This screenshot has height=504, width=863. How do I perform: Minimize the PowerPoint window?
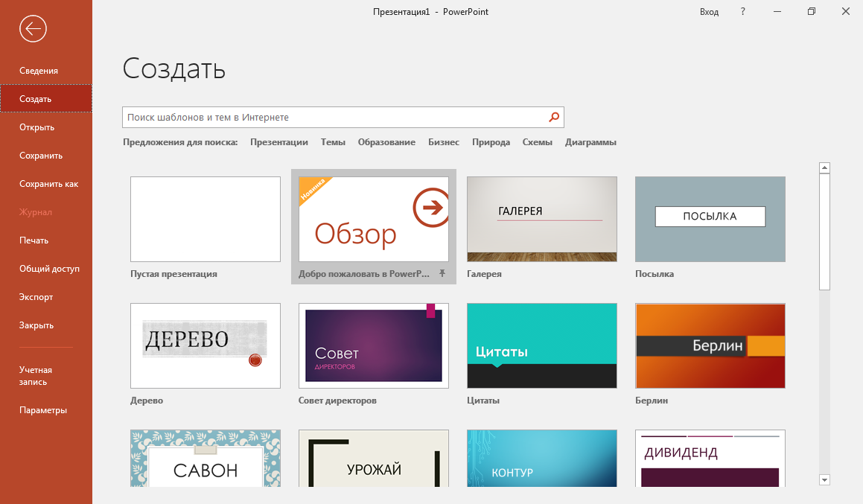[x=777, y=12]
